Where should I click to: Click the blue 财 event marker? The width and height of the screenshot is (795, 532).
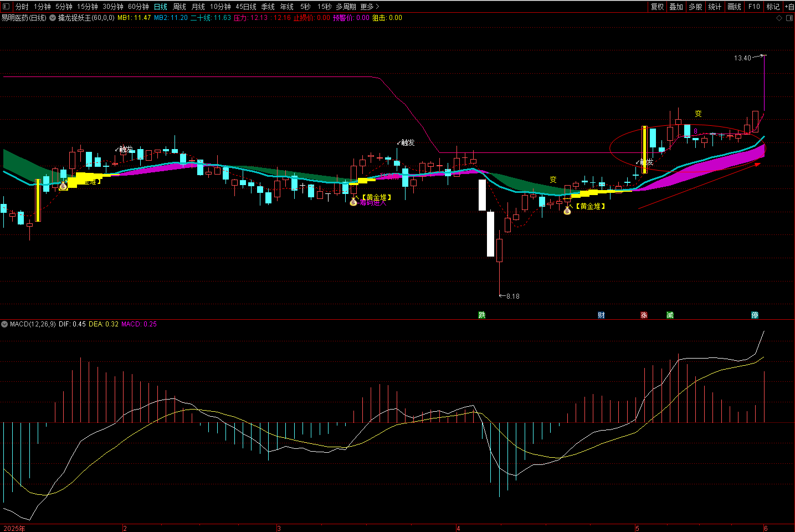601,315
